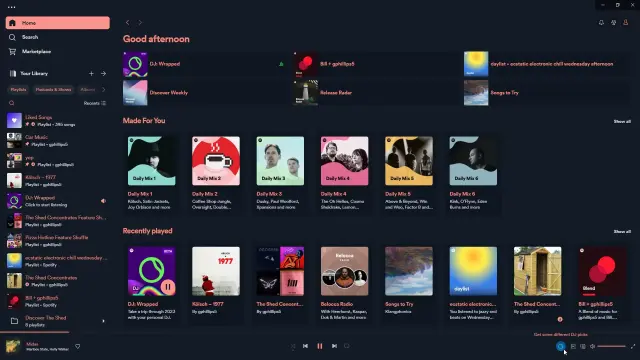This screenshot has width=640, height=360.
Task: Select the Playlists filter chip
Action: (18, 89)
